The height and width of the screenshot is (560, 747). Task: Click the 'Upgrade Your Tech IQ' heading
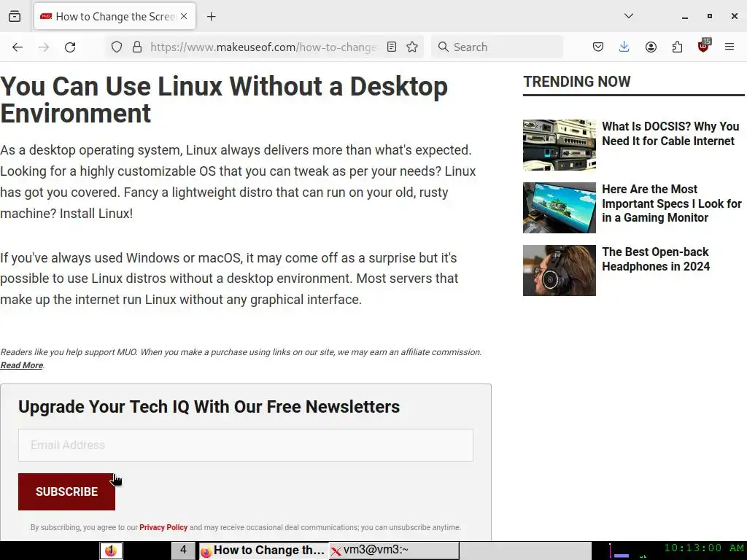coord(209,407)
